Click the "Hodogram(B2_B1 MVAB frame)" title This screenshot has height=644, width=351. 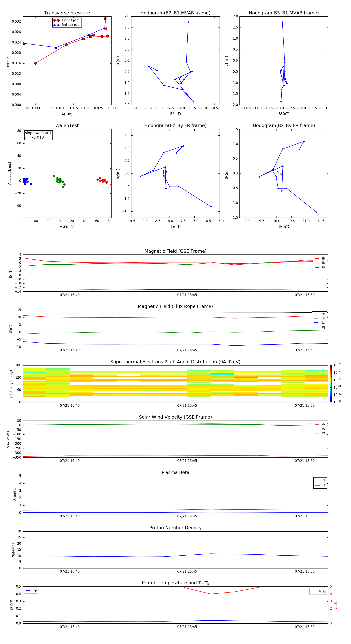(175, 13)
